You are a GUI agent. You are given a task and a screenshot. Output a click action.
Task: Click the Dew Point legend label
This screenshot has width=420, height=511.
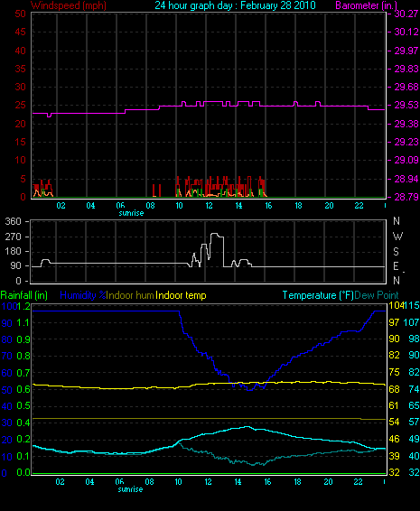tap(377, 295)
